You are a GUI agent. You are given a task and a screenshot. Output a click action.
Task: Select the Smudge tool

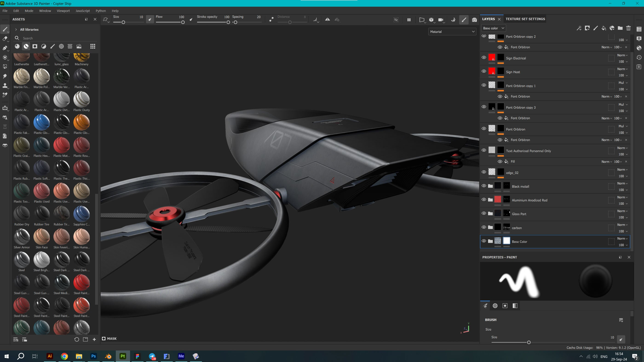tap(5, 76)
